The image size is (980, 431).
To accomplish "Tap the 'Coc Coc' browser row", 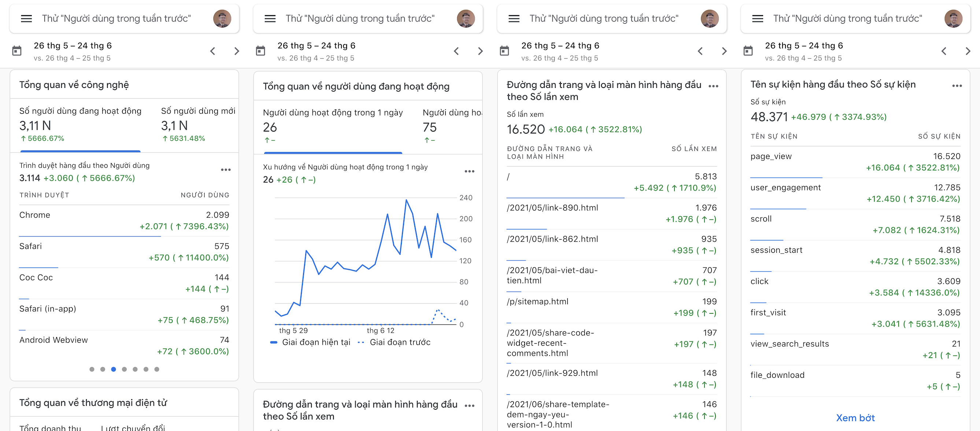I will pyautogui.click(x=124, y=283).
